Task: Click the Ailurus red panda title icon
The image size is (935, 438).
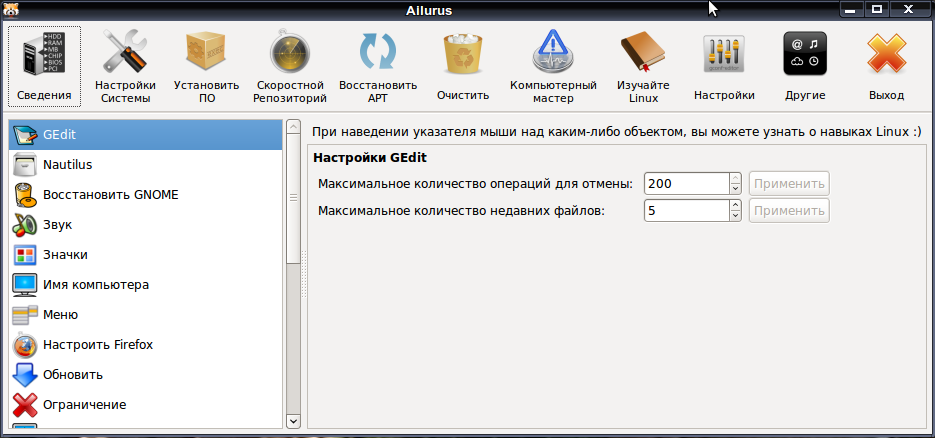Action: [10, 10]
